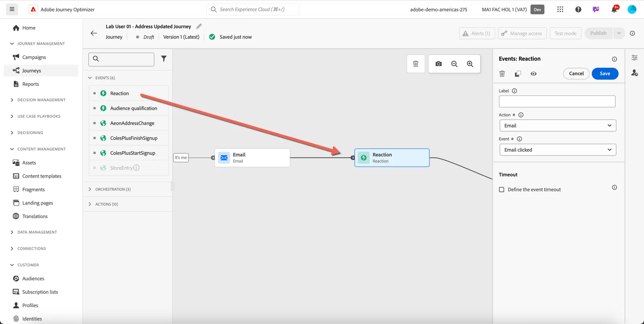The width and height of the screenshot is (644, 324).
Task: Open journey info icon beside Publish
Action: click(x=632, y=33)
